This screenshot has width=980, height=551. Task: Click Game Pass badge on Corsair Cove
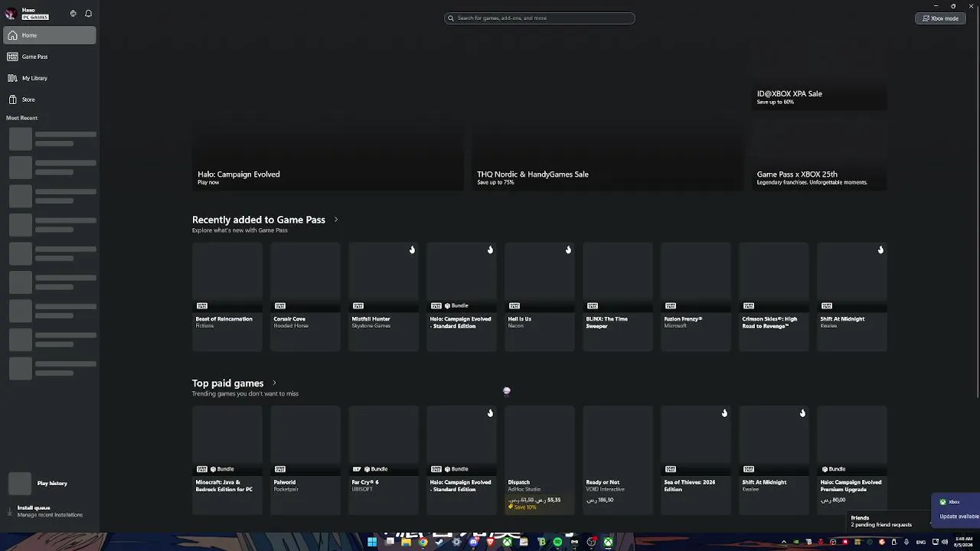click(x=280, y=306)
